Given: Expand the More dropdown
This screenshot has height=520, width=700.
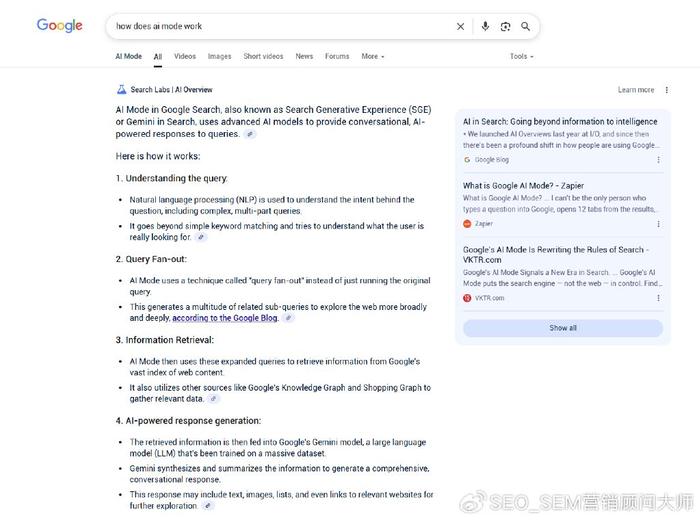Looking at the screenshot, I should click(373, 56).
